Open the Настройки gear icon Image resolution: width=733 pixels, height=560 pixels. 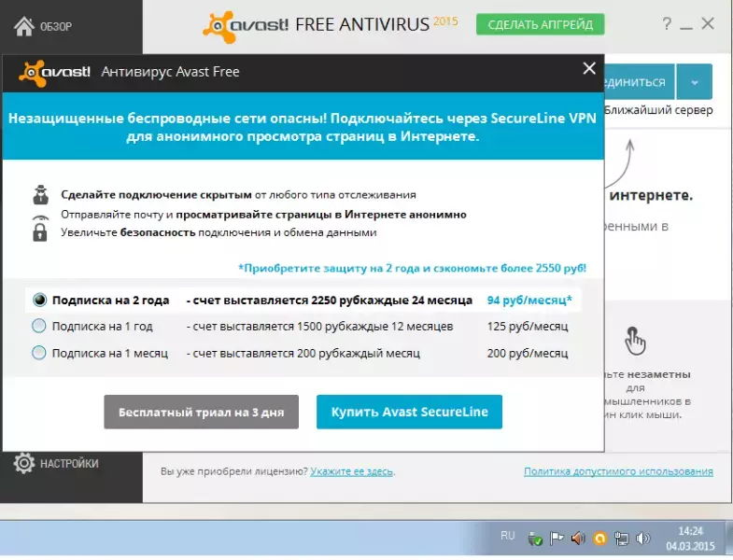coord(24,463)
